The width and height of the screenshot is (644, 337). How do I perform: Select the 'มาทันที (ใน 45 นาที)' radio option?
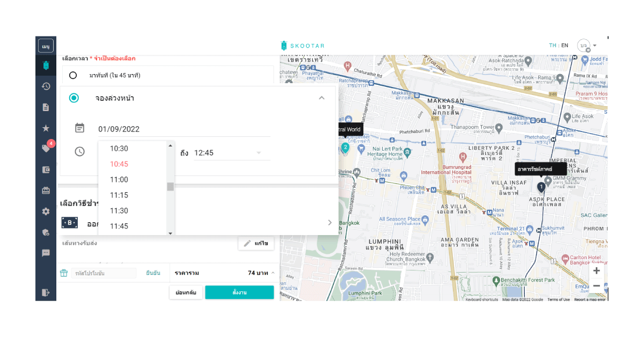coord(73,76)
